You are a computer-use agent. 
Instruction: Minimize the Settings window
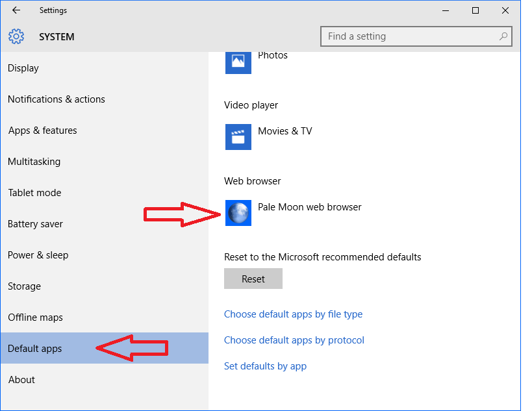pos(446,10)
